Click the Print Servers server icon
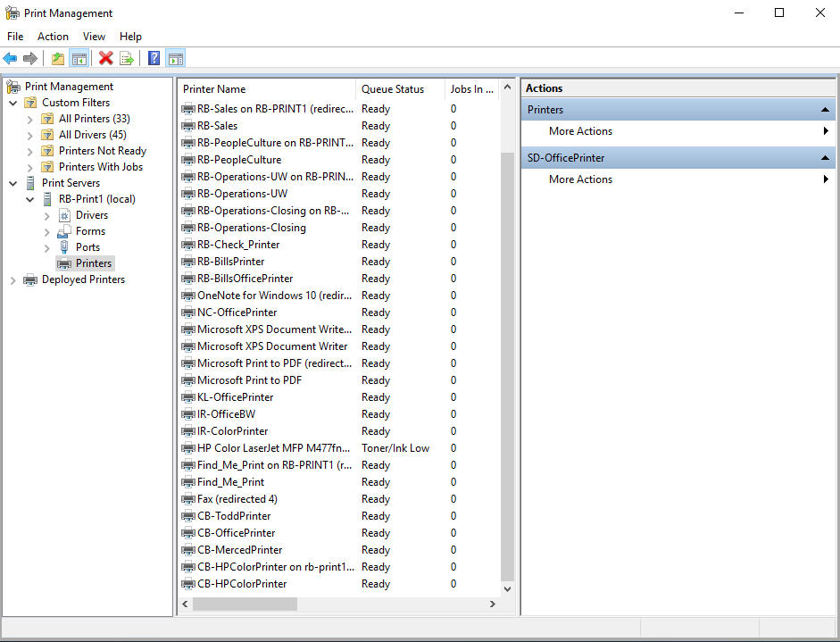 (30, 183)
